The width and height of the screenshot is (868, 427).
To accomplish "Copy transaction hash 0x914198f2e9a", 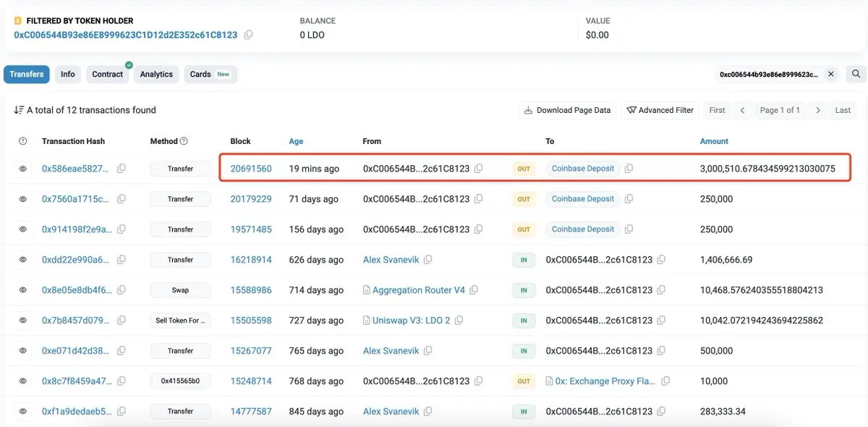I will click(x=122, y=229).
